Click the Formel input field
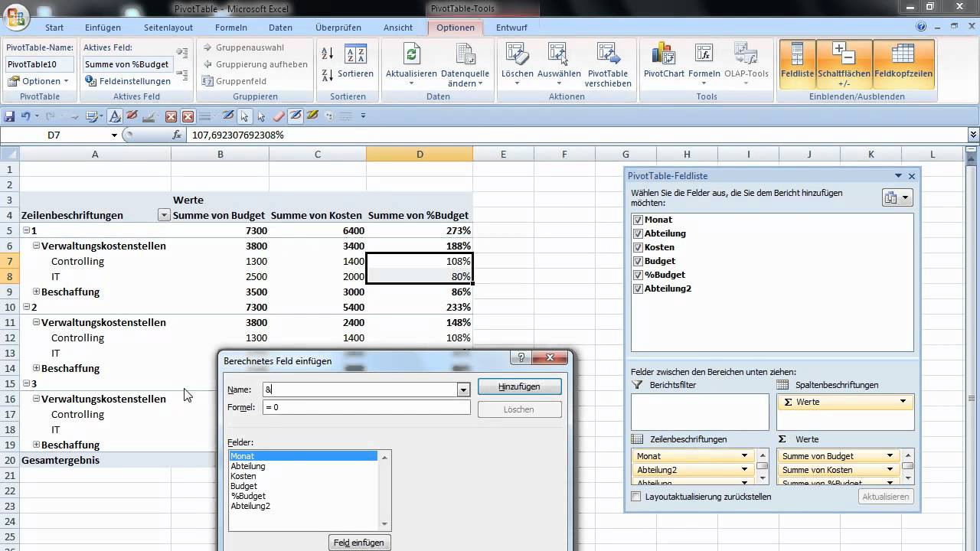This screenshot has height=551, width=980. (x=366, y=407)
